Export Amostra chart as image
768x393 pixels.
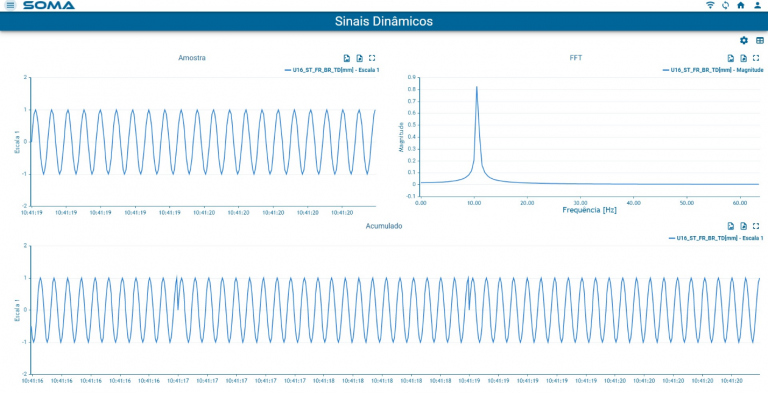coord(346,58)
